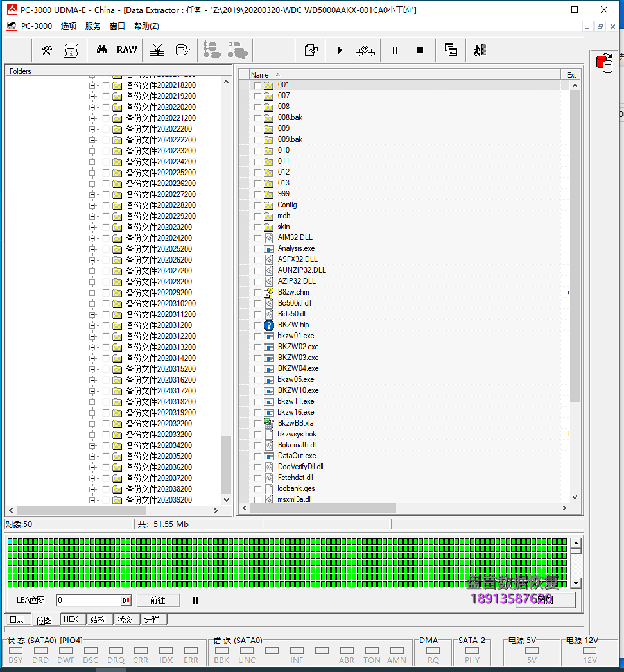This screenshot has width=624, height=672.
Task: Click the bitmap panel scroll-down arrow
Action: 576,583
